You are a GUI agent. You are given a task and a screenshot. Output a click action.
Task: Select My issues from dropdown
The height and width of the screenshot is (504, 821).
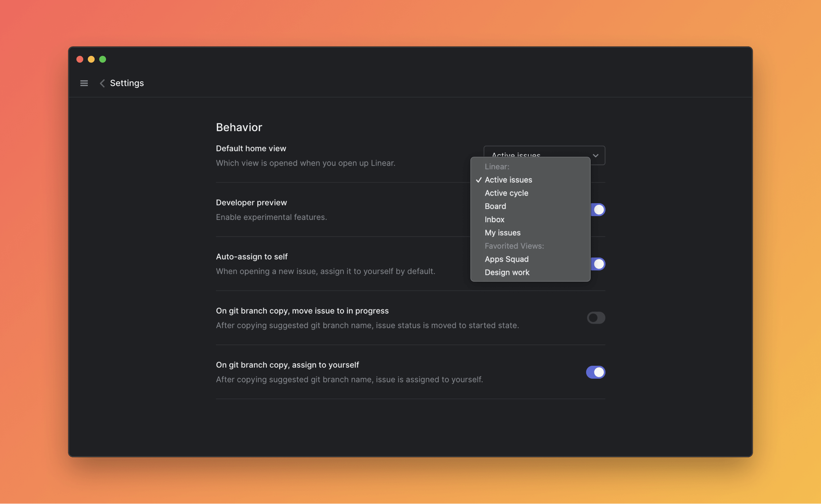coord(502,232)
